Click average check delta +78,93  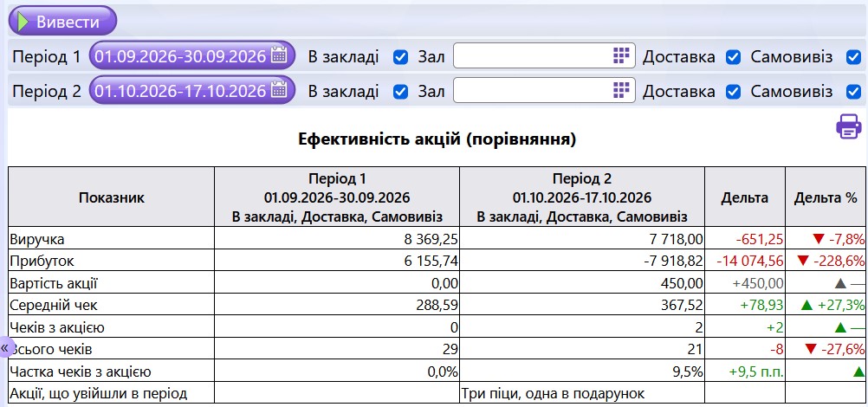tap(760, 305)
